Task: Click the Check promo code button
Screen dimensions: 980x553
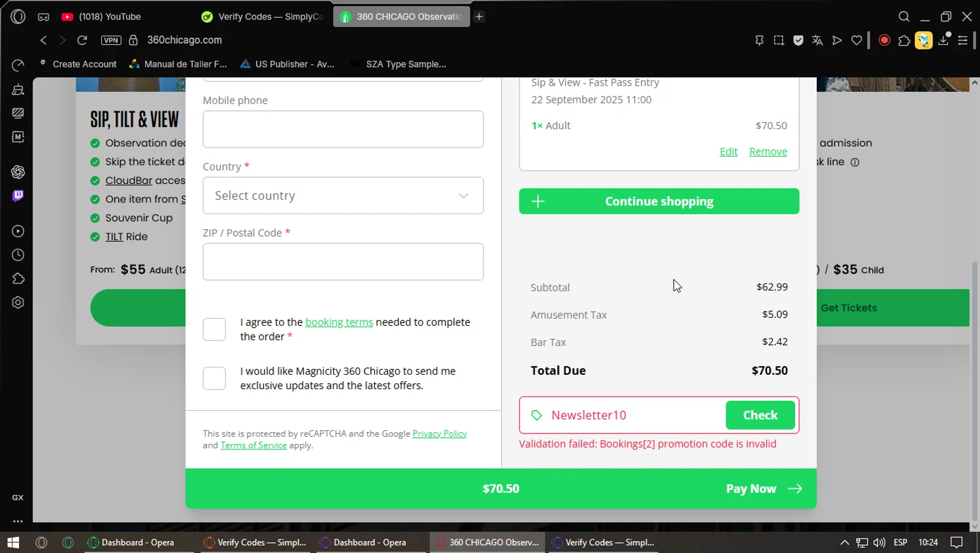Action: [x=760, y=415]
